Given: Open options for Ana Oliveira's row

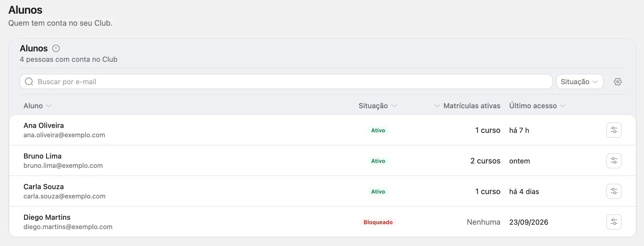Looking at the screenshot, I should (x=614, y=130).
